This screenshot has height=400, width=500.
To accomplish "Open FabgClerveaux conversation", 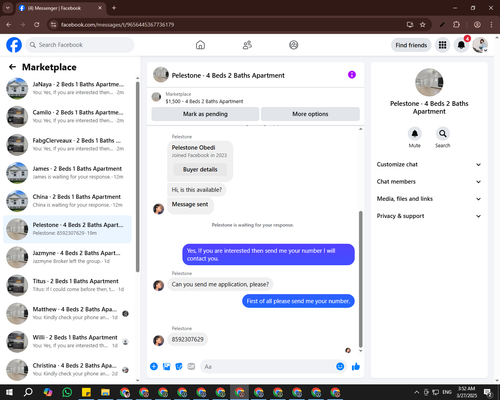I will pos(67,145).
